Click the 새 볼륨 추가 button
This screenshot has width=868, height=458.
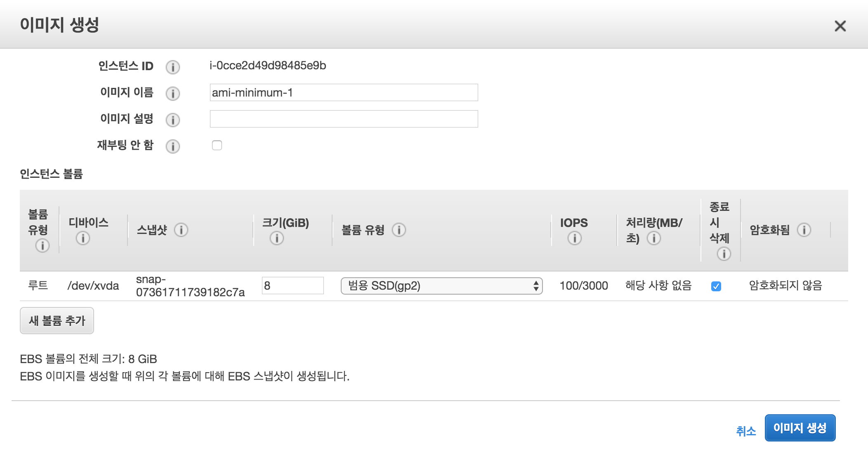[57, 321]
